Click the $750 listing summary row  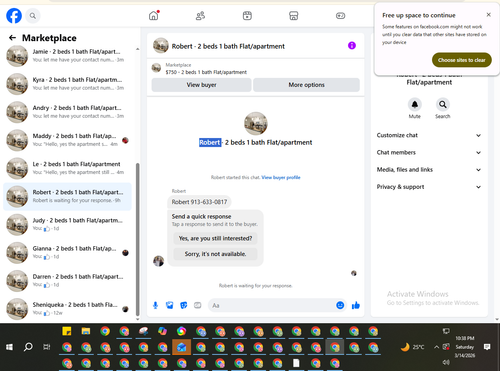[256, 68]
